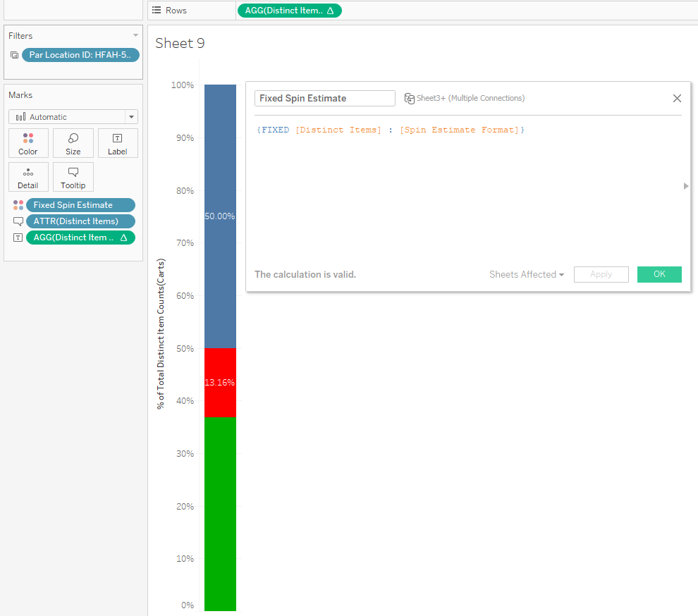This screenshot has height=616, width=698.
Task: Click the Sheet 9 title
Action: (180, 43)
